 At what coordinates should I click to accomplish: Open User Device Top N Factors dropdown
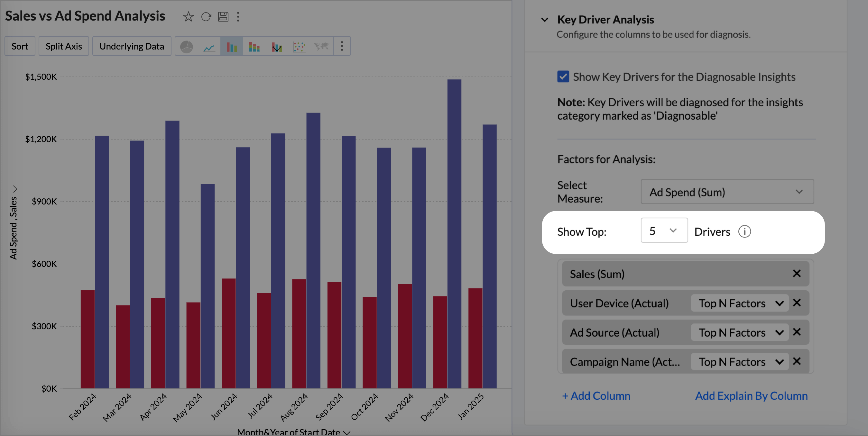click(740, 303)
